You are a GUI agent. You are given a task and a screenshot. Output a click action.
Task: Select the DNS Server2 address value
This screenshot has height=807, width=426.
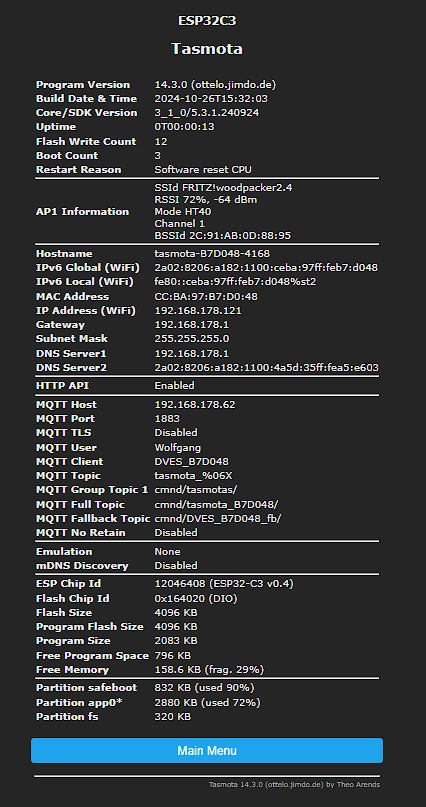pos(267,368)
